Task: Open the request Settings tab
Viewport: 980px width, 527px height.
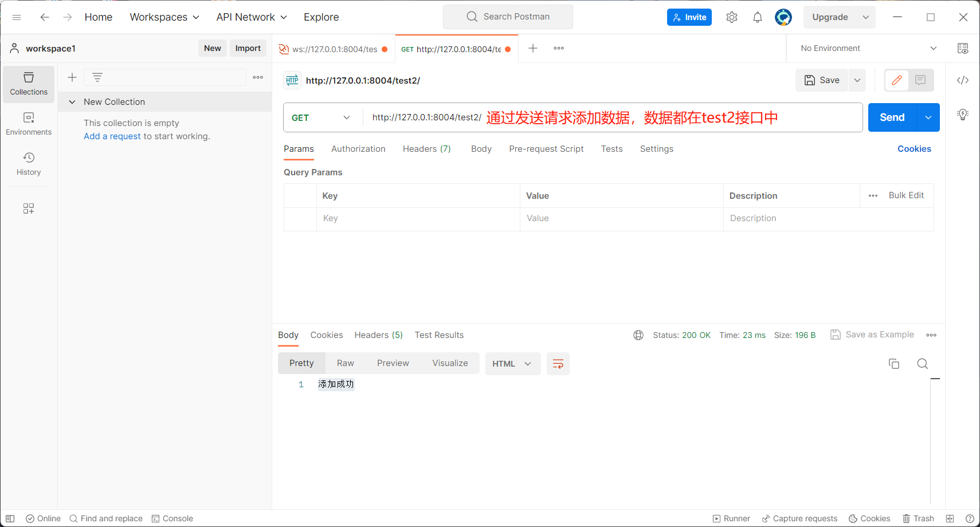Action: [x=657, y=149]
